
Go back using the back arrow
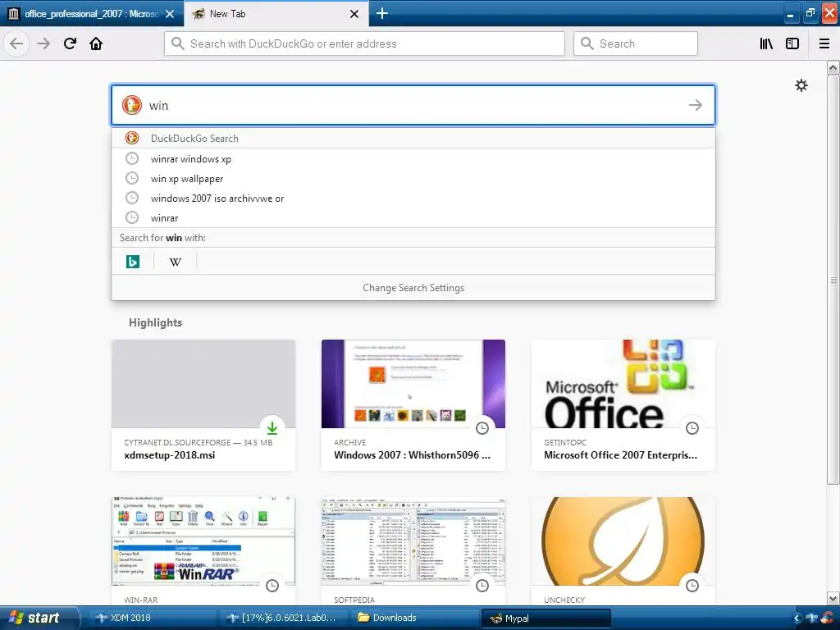16,43
